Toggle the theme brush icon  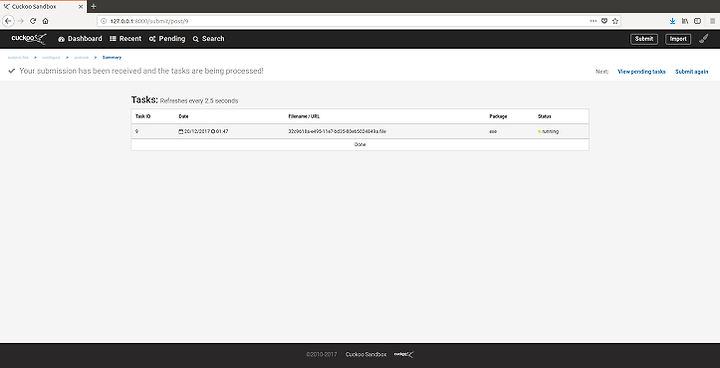click(x=703, y=39)
